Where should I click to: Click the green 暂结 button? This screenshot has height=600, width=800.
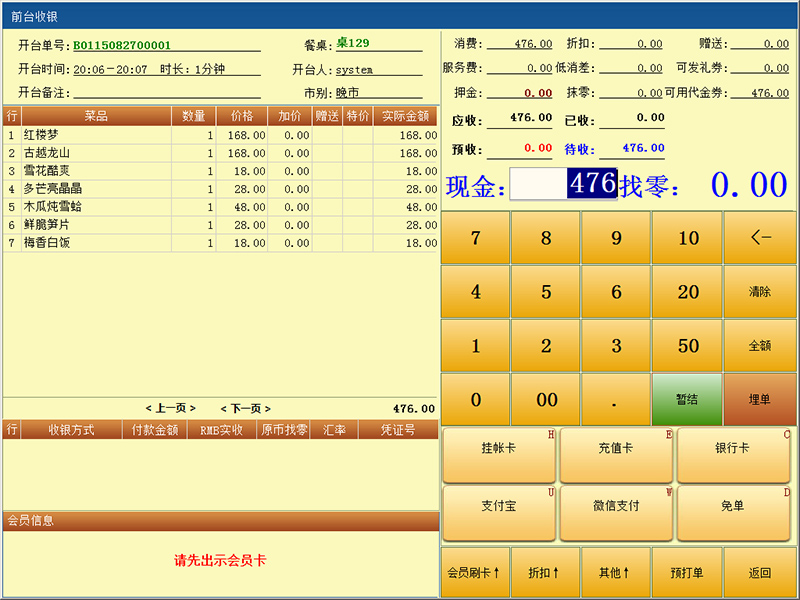[x=687, y=399]
